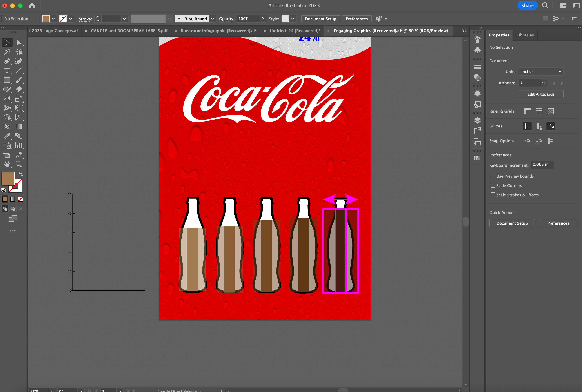
Task: Click the tan fill color swatch in toolbox
Action: (x=8, y=178)
